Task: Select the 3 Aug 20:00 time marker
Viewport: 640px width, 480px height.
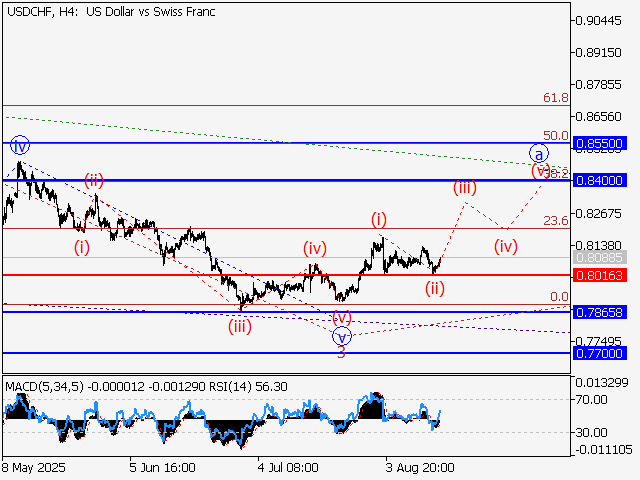Action: click(x=420, y=467)
